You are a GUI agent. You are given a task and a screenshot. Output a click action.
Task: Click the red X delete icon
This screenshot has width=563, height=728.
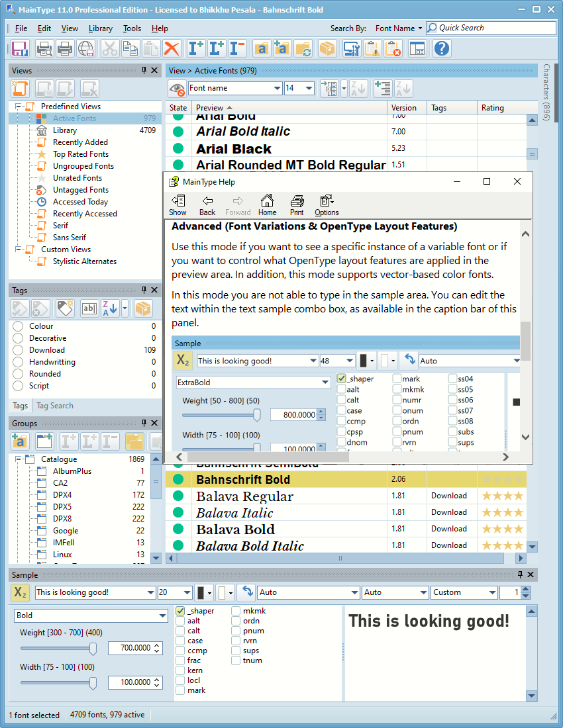[x=172, y=48]
